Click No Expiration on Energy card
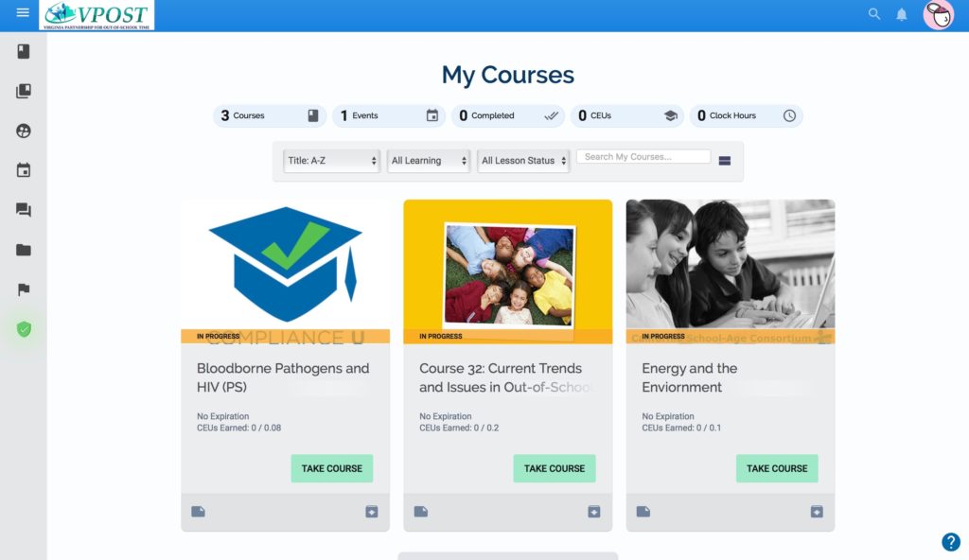 [x=668, y=416]
